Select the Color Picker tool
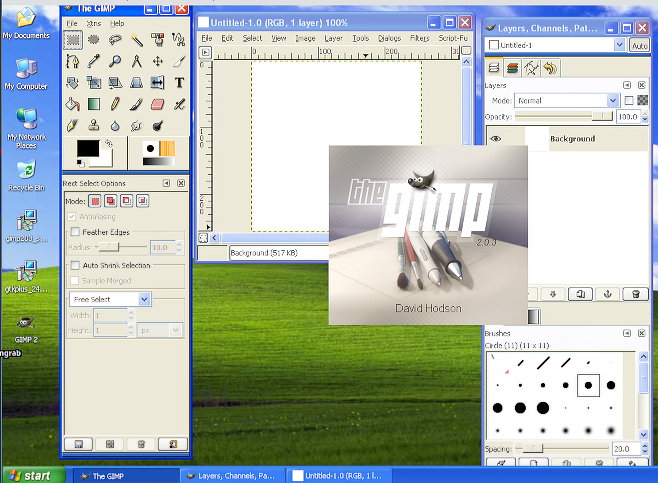The image size is (658, 483). [x=94, y=61]
